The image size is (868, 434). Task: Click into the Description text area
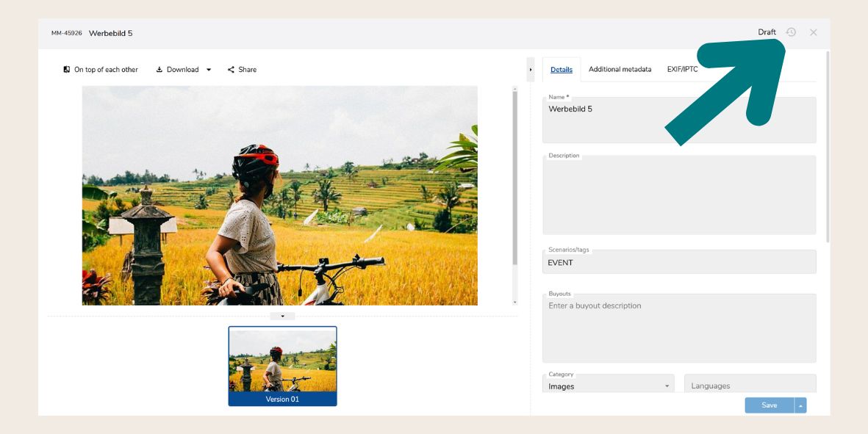678,197
